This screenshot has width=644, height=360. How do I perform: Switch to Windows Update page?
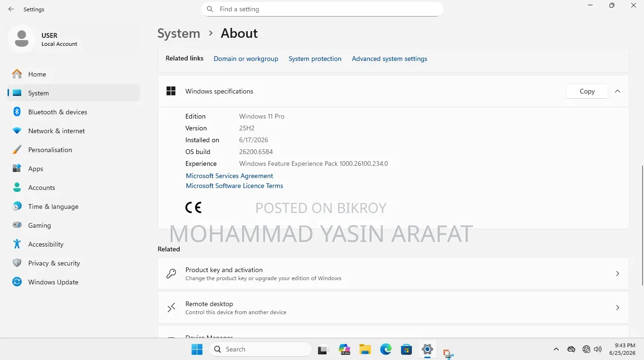74,282
